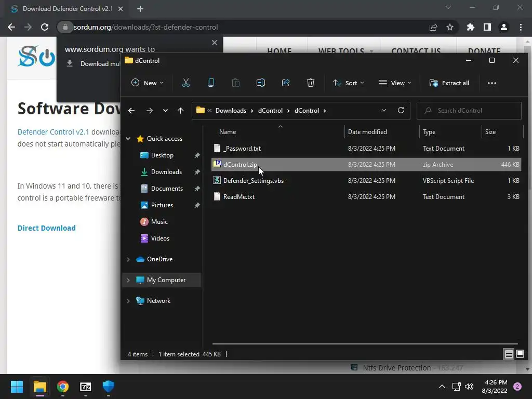Open Desktop in Quick access
The width and height of the screenshot is (532, 399).
(x=162, y=155)
